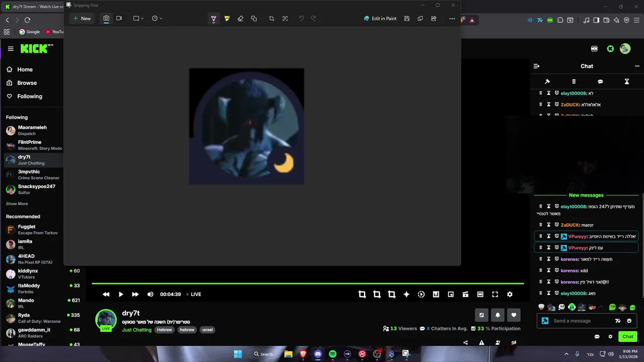Viewport: 644px width, 362px height.
Task: Click the sparkle icon in player controls
Action: [407, 294]
